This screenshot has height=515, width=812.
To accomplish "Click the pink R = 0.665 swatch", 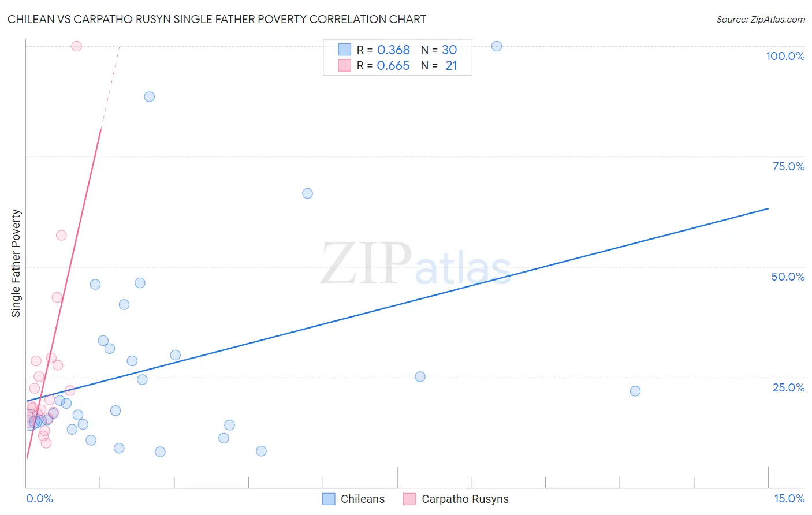I will click(x=345, y=65).
